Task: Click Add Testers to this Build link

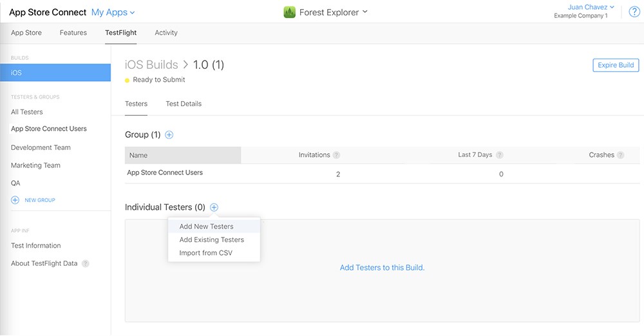Action: 382,267
